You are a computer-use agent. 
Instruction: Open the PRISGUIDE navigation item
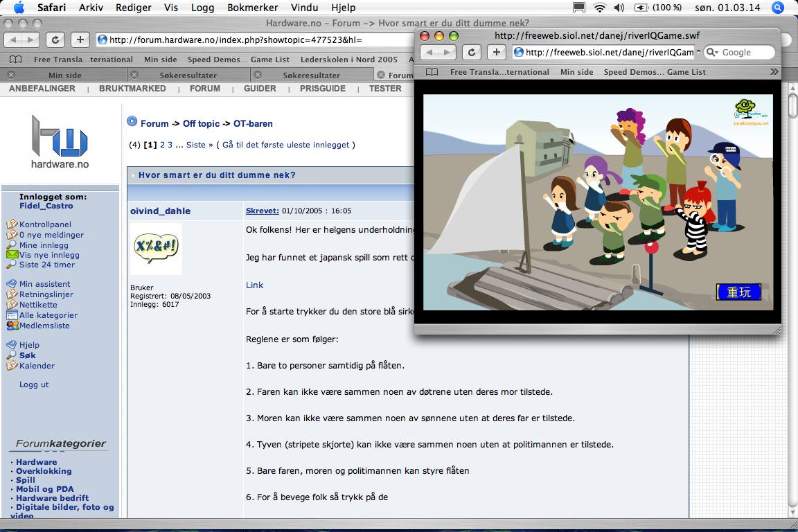[323, 89]
